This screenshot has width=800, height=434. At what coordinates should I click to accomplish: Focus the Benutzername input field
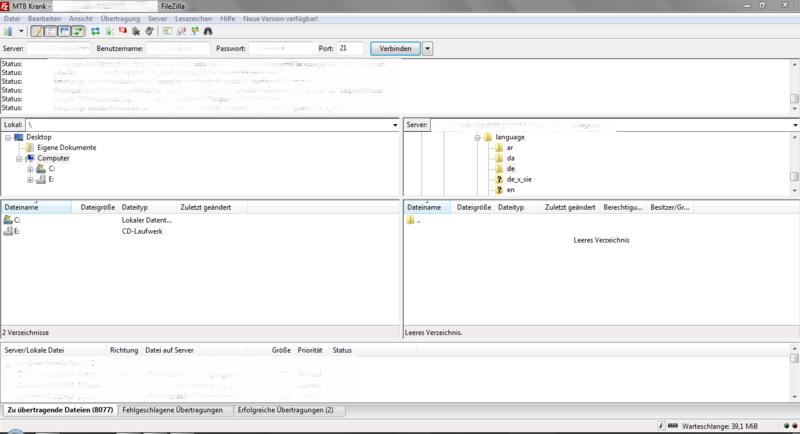point(178,48)
